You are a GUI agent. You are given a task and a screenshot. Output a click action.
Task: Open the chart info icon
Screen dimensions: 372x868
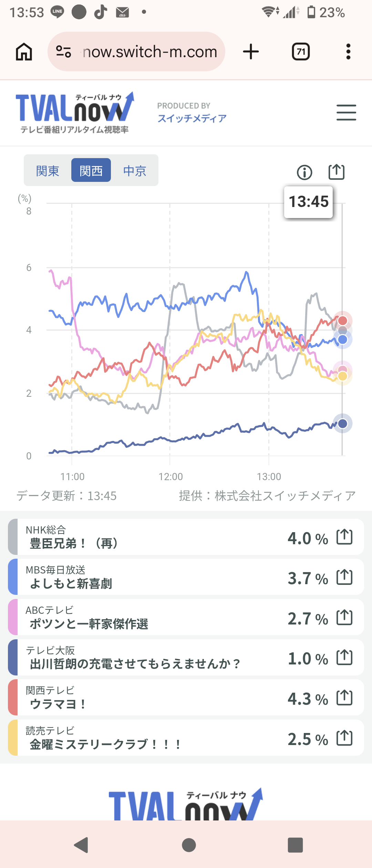click(304, 172)
